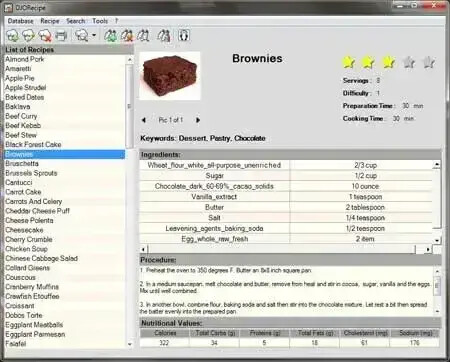
Task: Click the ingredients horizontal scrollbar thumb
Action: coord(282,249)
